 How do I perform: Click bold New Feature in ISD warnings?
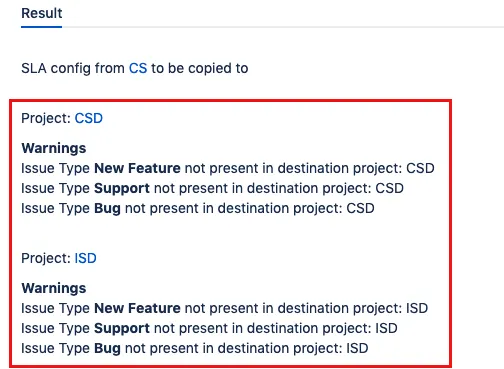tap(137, 308)
